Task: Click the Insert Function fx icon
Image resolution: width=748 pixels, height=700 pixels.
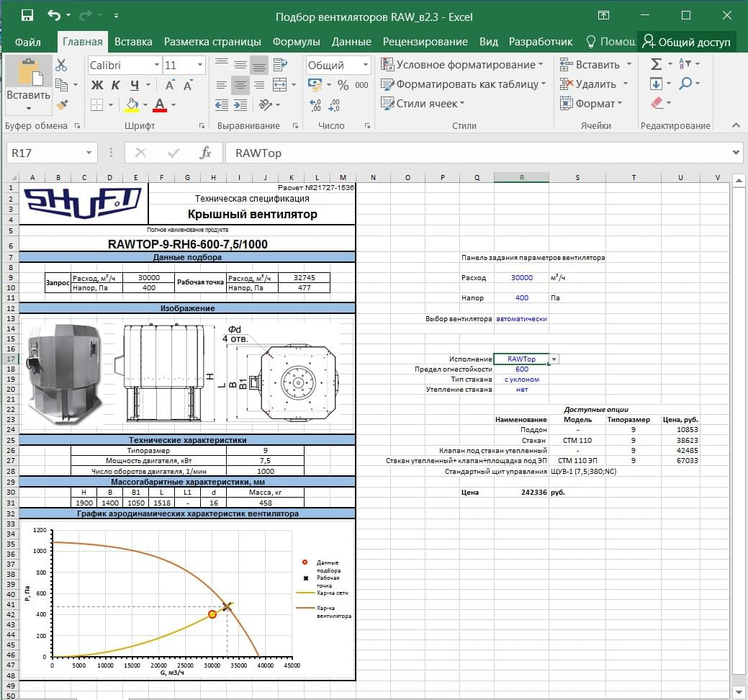Action: tap(205, 153)
